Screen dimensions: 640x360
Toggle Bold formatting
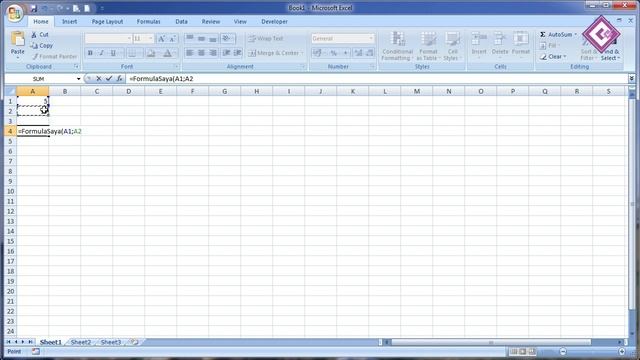(90, 53)
